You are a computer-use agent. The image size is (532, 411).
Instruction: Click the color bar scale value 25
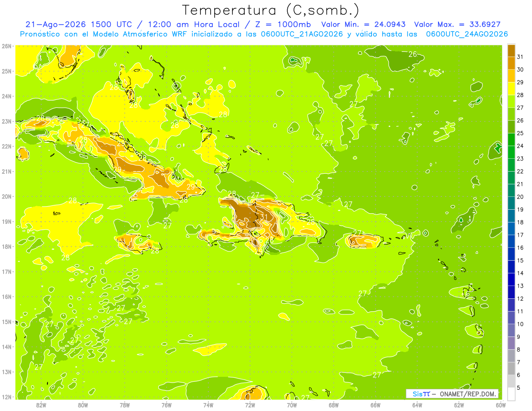520,133
